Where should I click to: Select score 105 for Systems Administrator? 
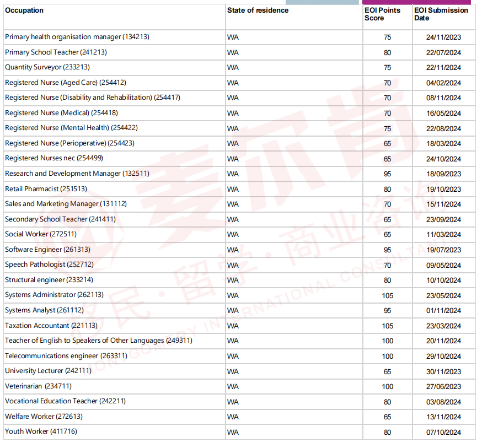pyautogui.click(x=388, y=296)
